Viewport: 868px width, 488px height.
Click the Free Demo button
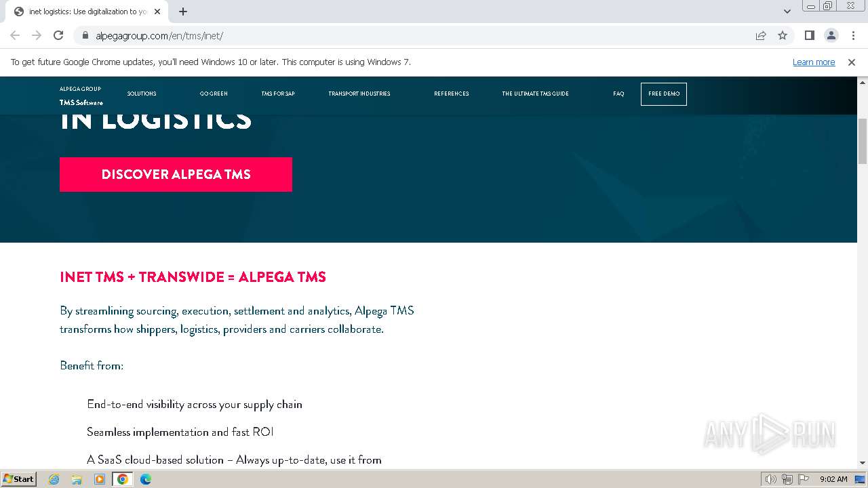[664, 94]
